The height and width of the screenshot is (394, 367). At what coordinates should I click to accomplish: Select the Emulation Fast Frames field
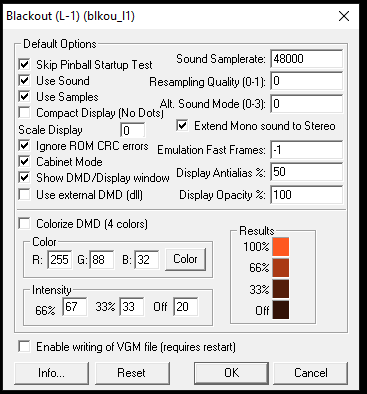point(306,149)
